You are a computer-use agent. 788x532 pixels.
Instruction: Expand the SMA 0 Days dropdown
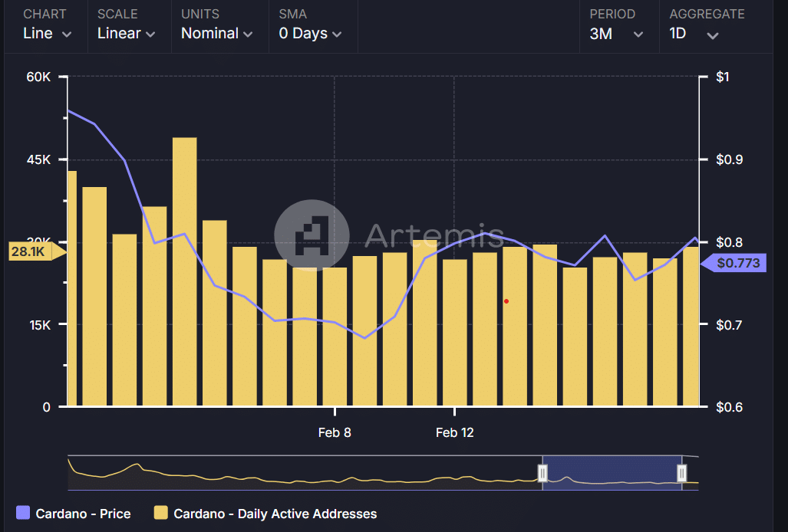coord(310,34)
